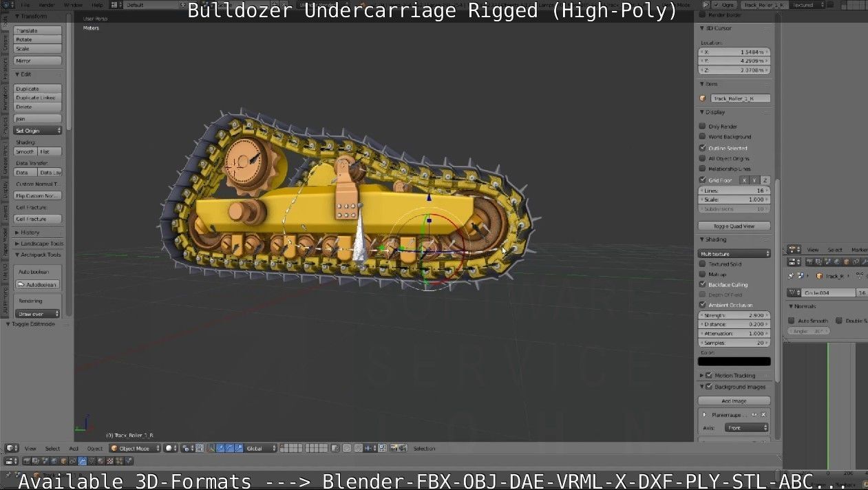Enable the Auto Smooth checkbox
The image size is (868, 490).
pos(791,321)
